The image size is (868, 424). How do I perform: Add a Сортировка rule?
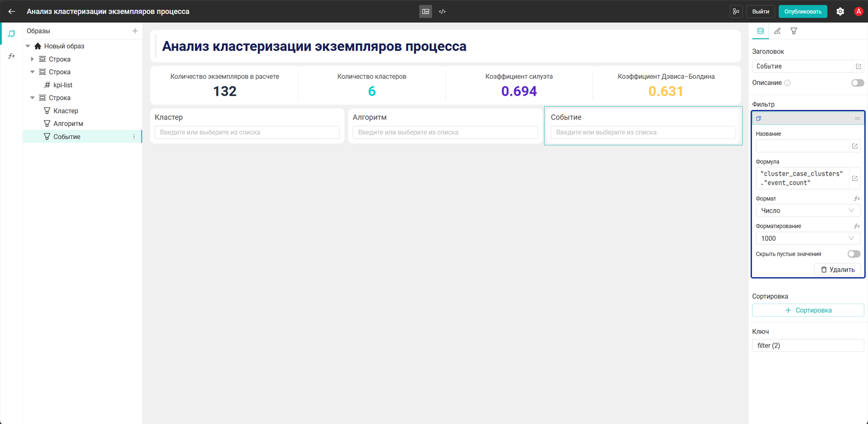(808, 310)
